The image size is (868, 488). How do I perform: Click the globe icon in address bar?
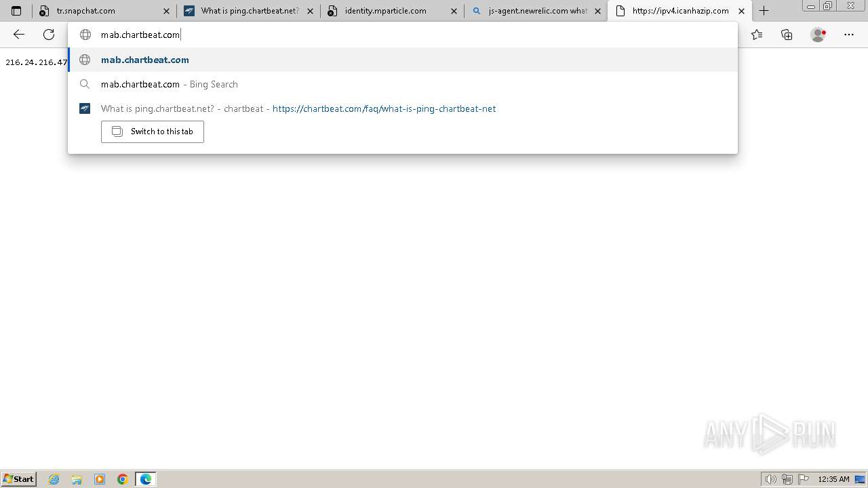click(x=85, y=35)
